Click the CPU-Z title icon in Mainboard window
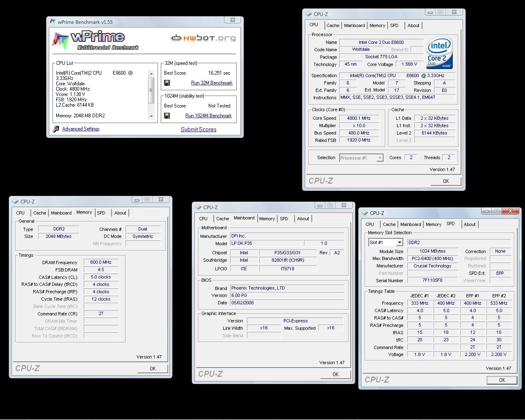This screenshot has width=525, height=420. point(198,207)
